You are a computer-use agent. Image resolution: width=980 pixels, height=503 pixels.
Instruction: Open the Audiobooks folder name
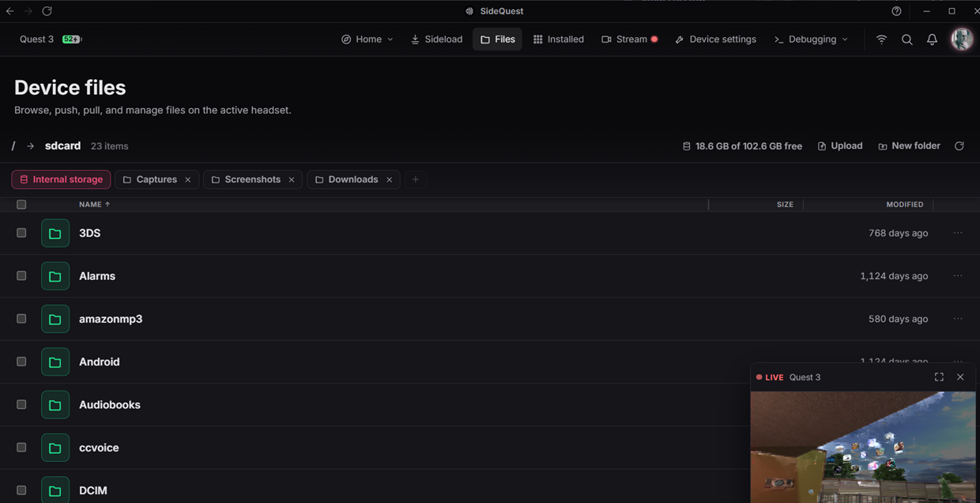tap(110, 405)
